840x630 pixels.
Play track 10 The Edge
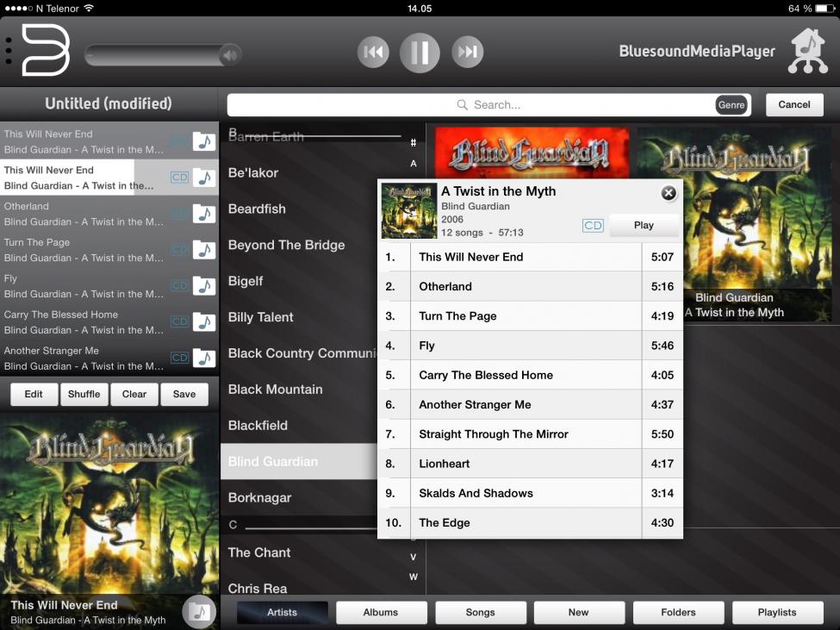[531, 523]
